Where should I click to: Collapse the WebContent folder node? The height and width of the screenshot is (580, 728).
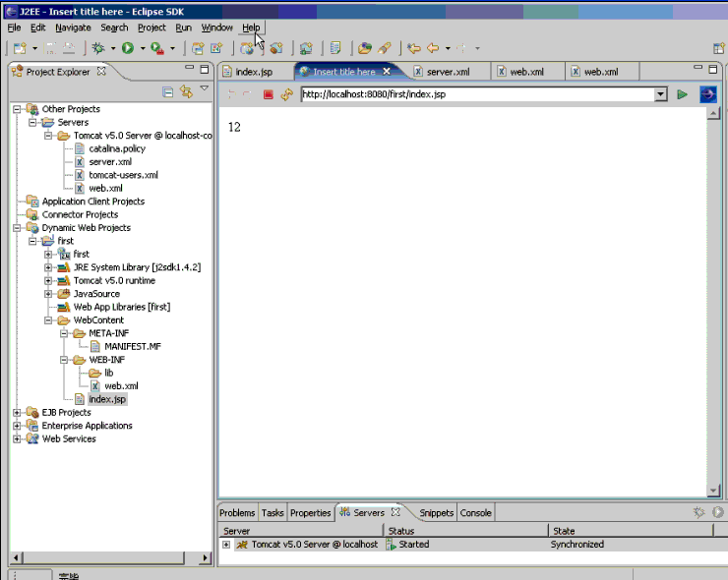48,320
